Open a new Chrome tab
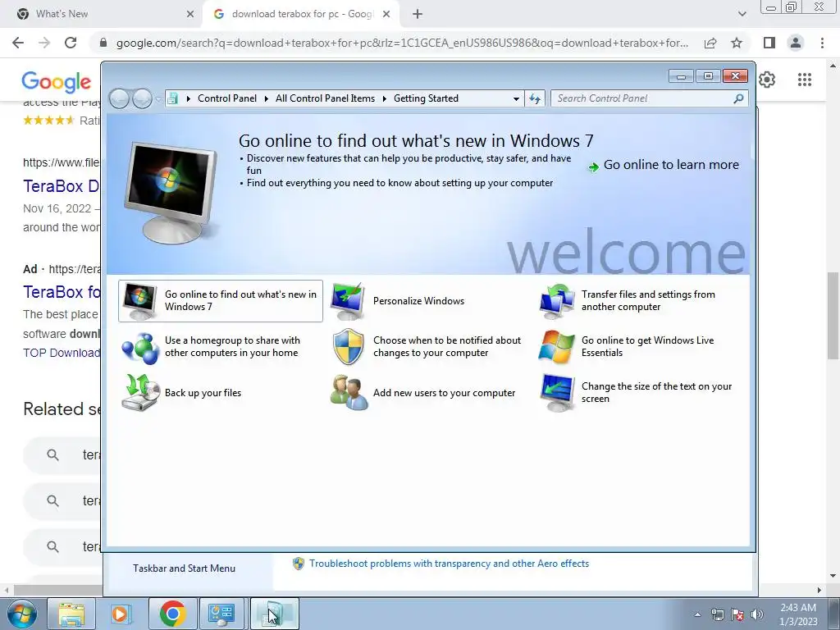 click(x=418, y=14)
